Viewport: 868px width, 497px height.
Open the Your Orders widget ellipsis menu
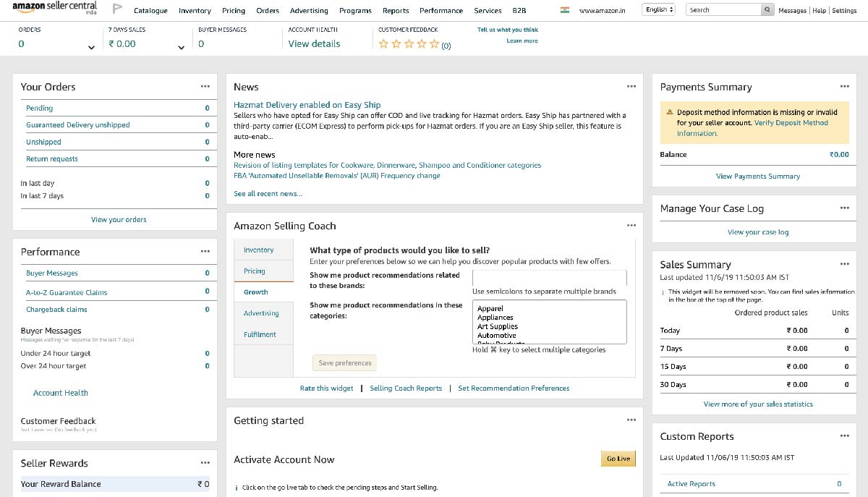click(x=206, y=85)
